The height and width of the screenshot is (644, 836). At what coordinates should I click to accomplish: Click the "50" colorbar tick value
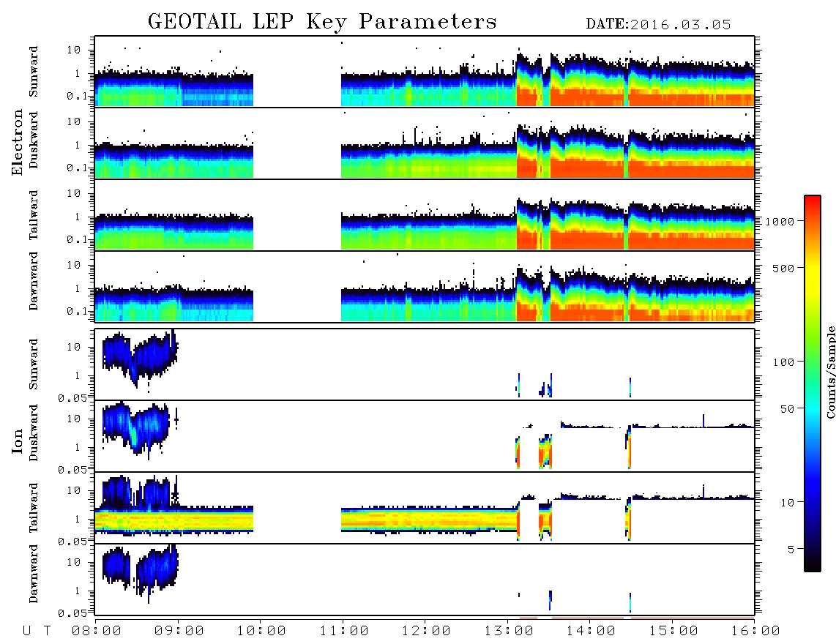click(787, 409)
